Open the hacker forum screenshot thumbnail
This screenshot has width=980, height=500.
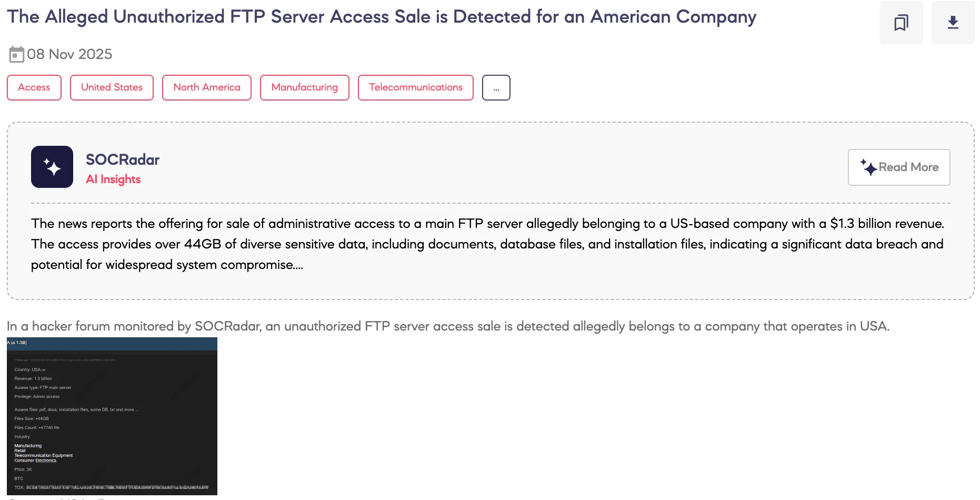tap(112, 416)
